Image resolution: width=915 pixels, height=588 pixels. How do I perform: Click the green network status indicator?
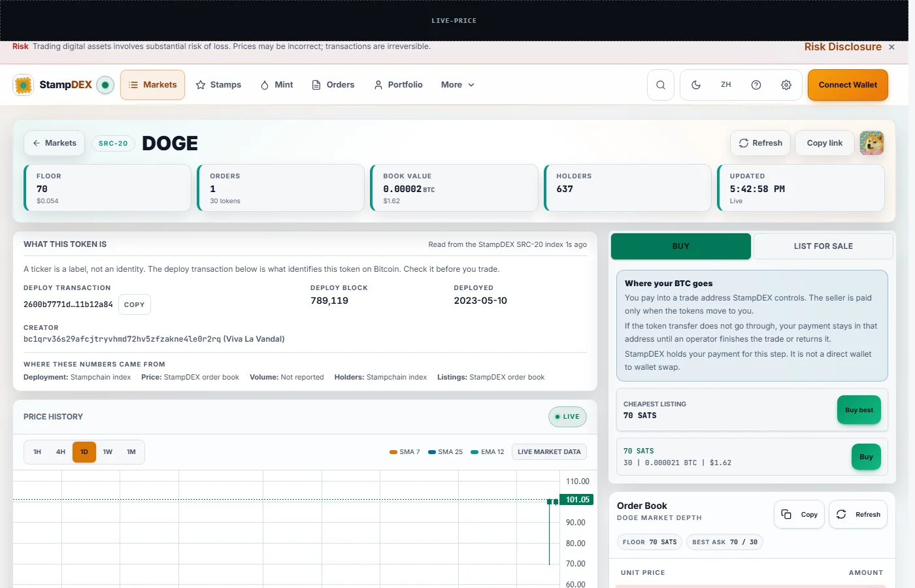(105, 85)
